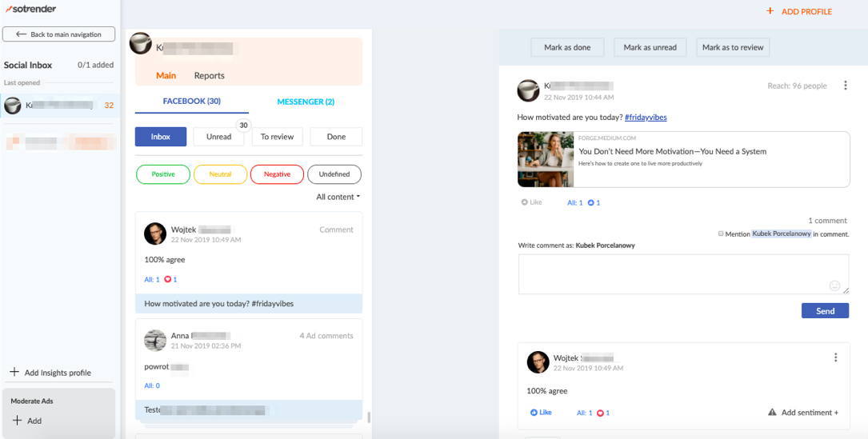Click the plus icon beside Add Insights profile
The width and height of the screenshot is (868, 439).
click(14, 373)
